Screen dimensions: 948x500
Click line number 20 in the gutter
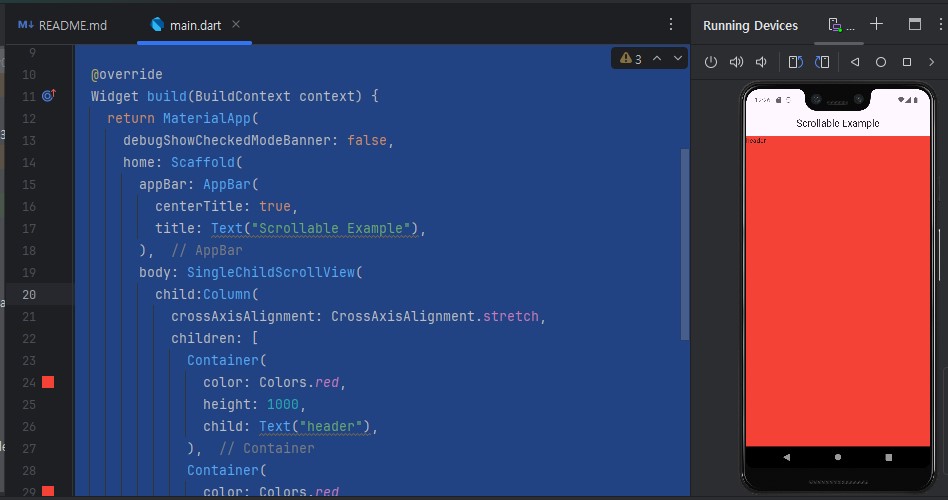29,294
